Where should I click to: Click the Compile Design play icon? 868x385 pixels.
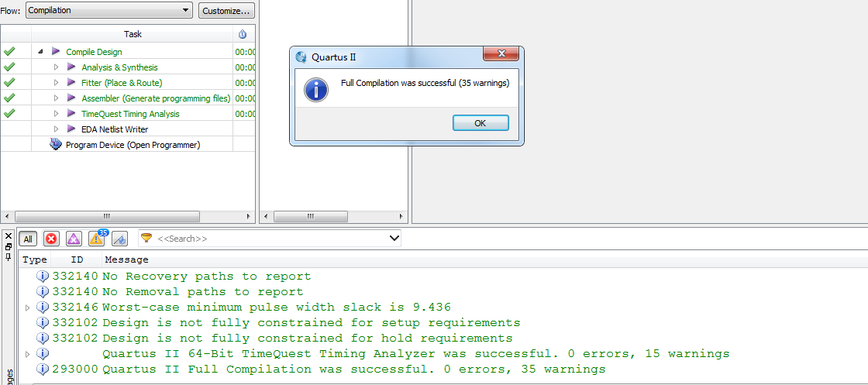55,51
